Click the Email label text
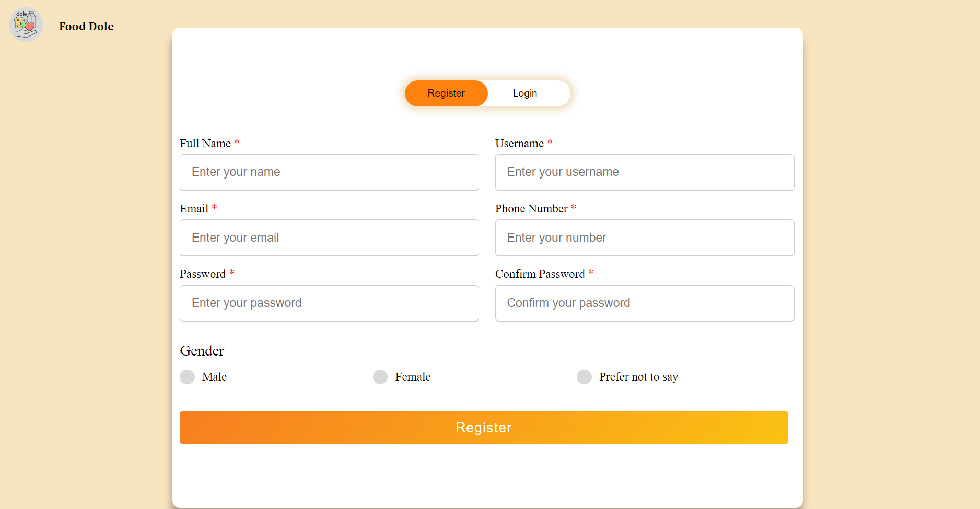980x509 pixels. (194, 209)
